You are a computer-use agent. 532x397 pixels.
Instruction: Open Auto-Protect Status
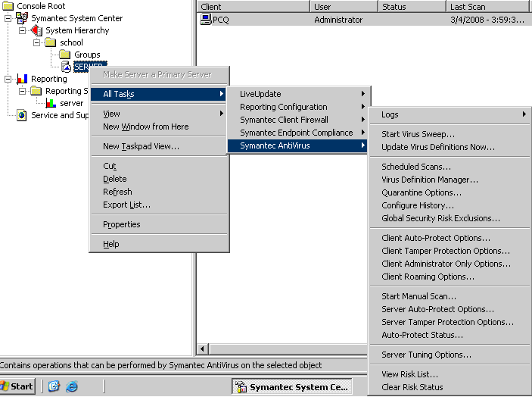click(450, 335)
